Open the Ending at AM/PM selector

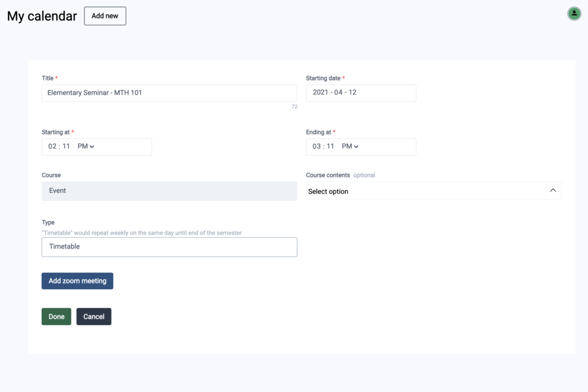(x=349, y=146)
